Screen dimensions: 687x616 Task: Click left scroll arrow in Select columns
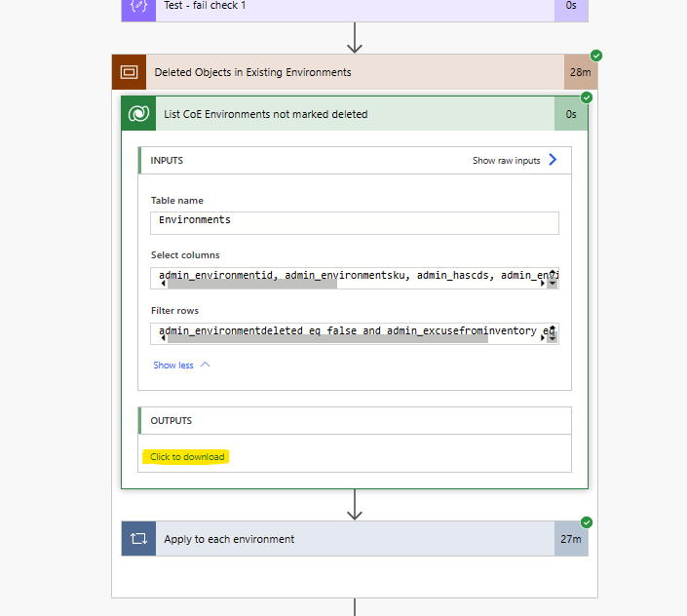(x=164, y=284)
